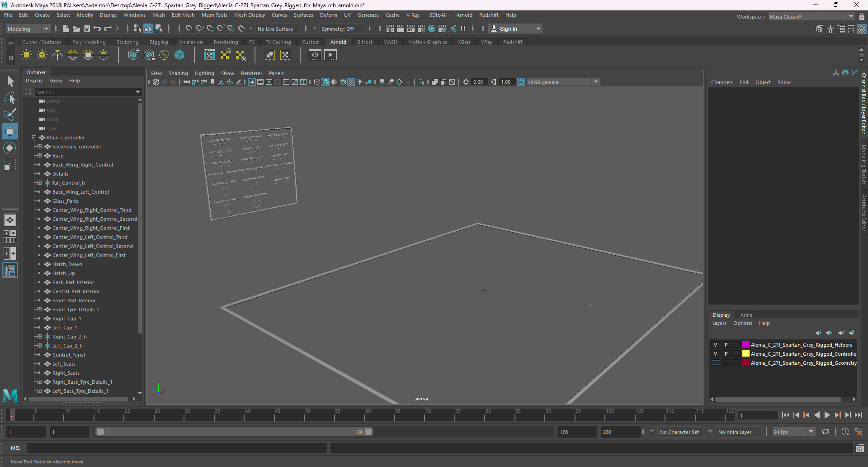Image resolution: width=868 pixels, height=467 pixels.
Task: Toggle playback P for Rigged_Helpers layer
Action: [x=726, y=345]
